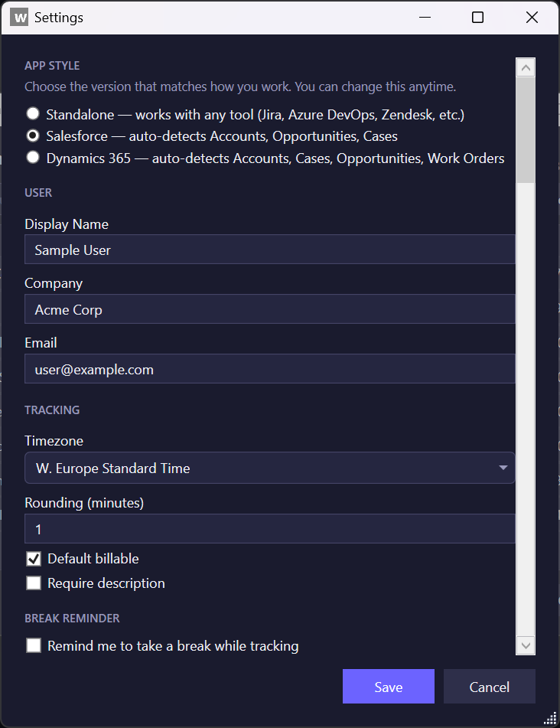Screen dimensions: 560x728
Task: Click the scrollbar up arrow
Action: tap(526, 68)
